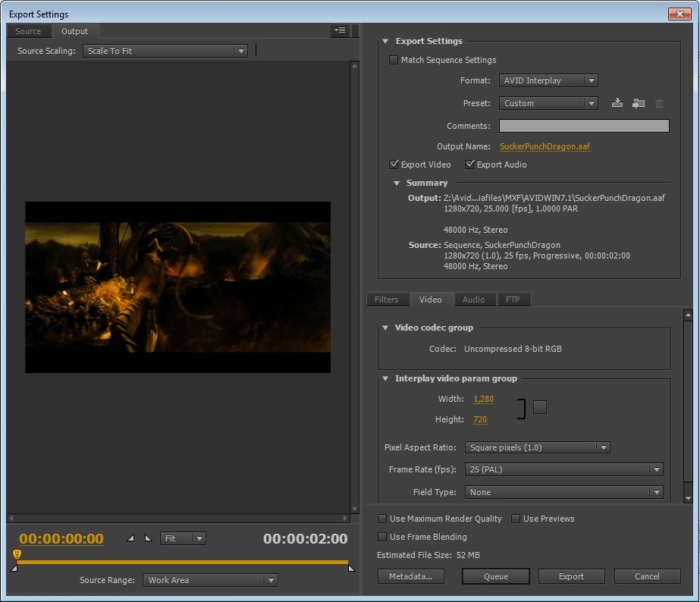
Task: Click the timeline In point marker
Action: [x=14, y=568]
